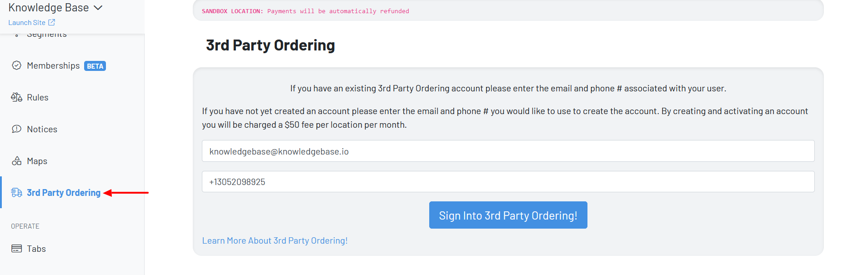The height and width of the screenshot is (275, 868).
Task: Select the email input field
Action: pos(508,150)
